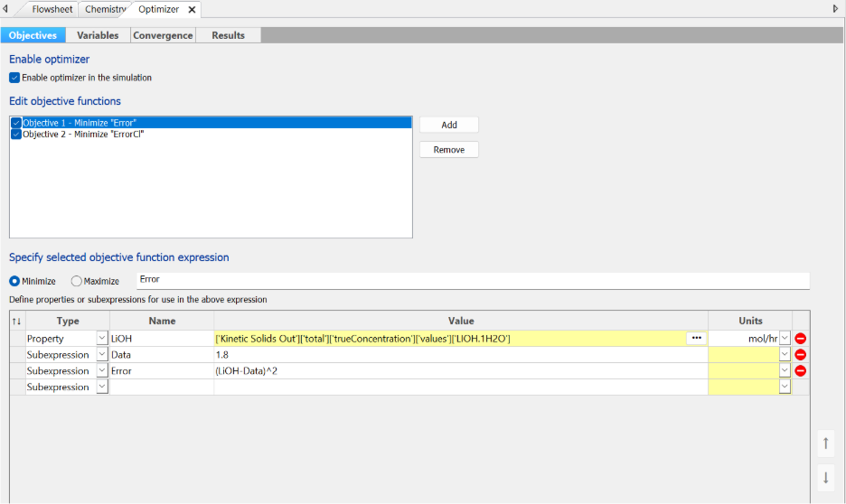Open the Variables sub-tab

tap(98, 35)
